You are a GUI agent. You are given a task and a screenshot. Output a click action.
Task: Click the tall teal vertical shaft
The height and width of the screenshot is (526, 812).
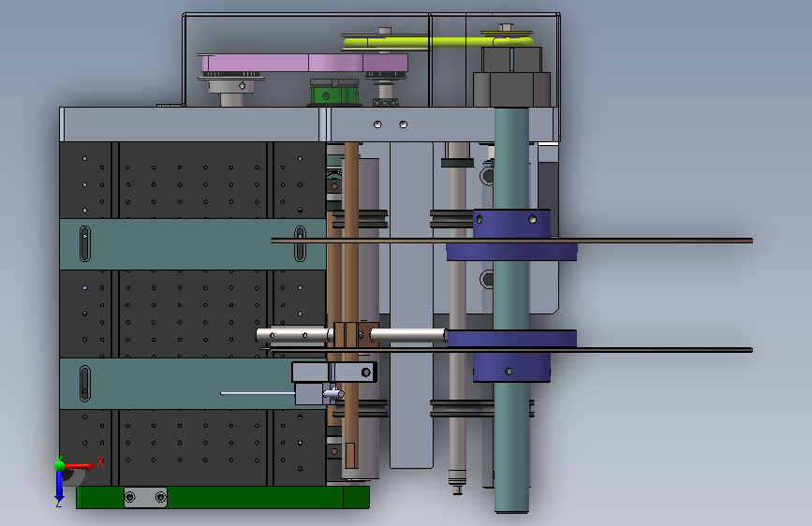[x=511, y=310]
